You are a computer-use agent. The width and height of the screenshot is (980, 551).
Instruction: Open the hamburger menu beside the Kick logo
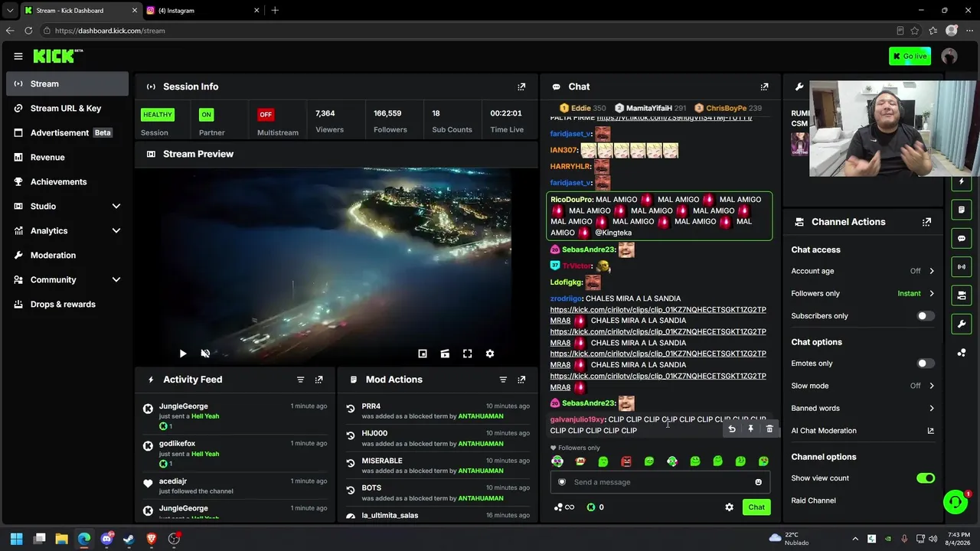tap(18, 56)
